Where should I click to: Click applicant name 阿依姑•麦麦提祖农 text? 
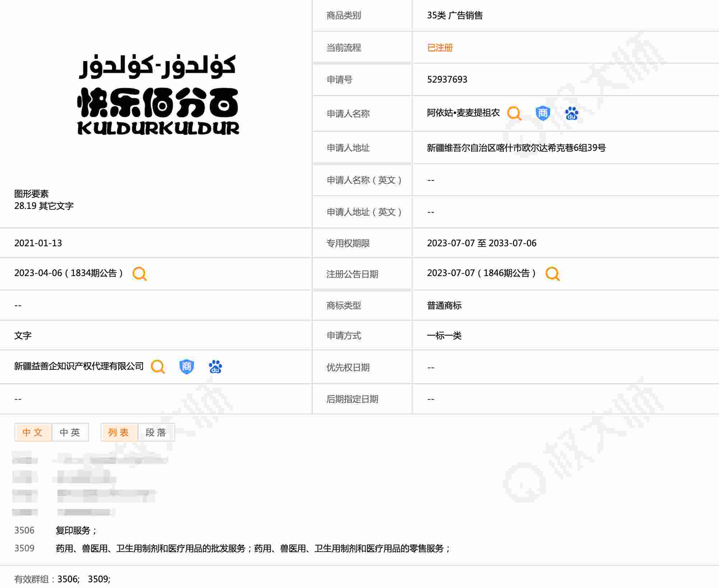click(x=463, y=113)
